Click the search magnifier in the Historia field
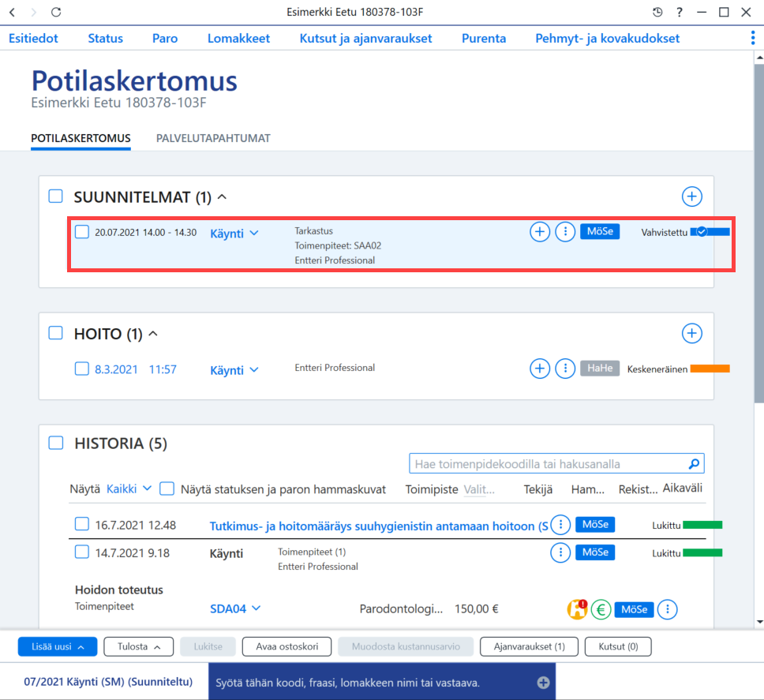The width and height of the screenshot is (764, 700). click(694, 464)
